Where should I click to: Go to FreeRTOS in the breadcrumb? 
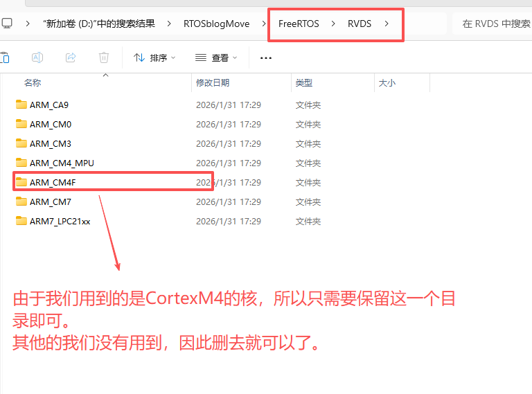(299, 24)
